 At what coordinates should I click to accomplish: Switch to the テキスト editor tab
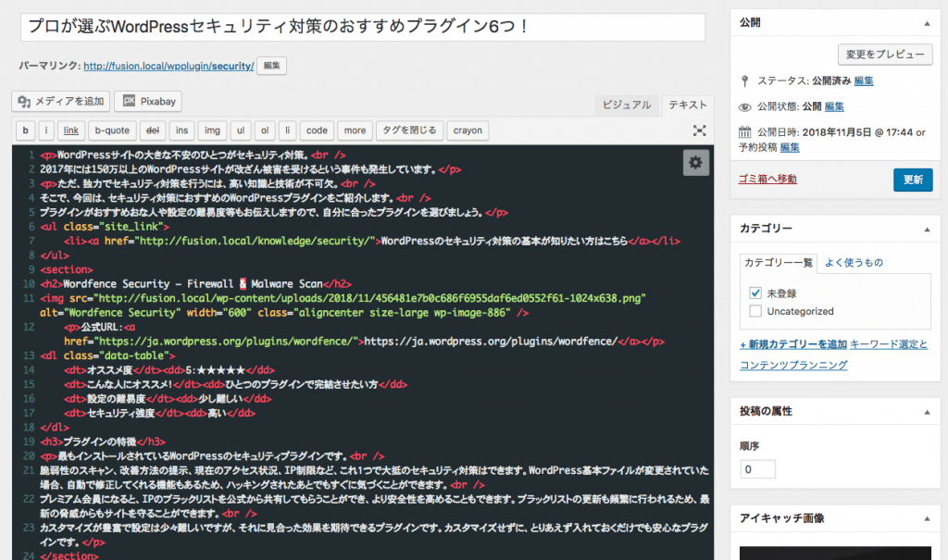coord(688,105)
